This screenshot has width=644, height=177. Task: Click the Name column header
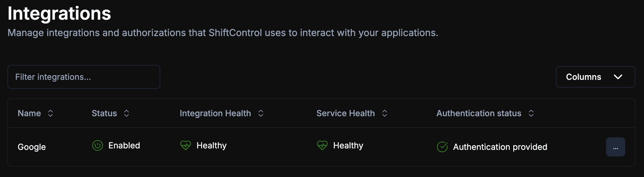[x=29, y=113]
